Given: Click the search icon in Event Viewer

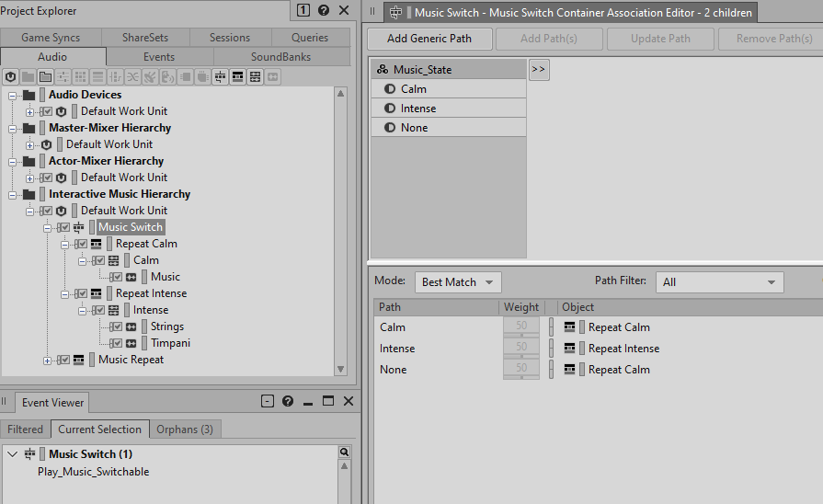Looking at the screenshot, I should 344,452.
